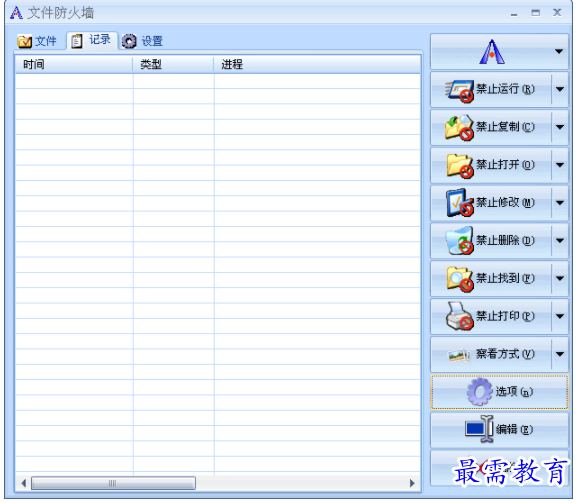Click the 记录 tab clipboard icon
Viewport: 576px width, 503px height.
point(76,40)
